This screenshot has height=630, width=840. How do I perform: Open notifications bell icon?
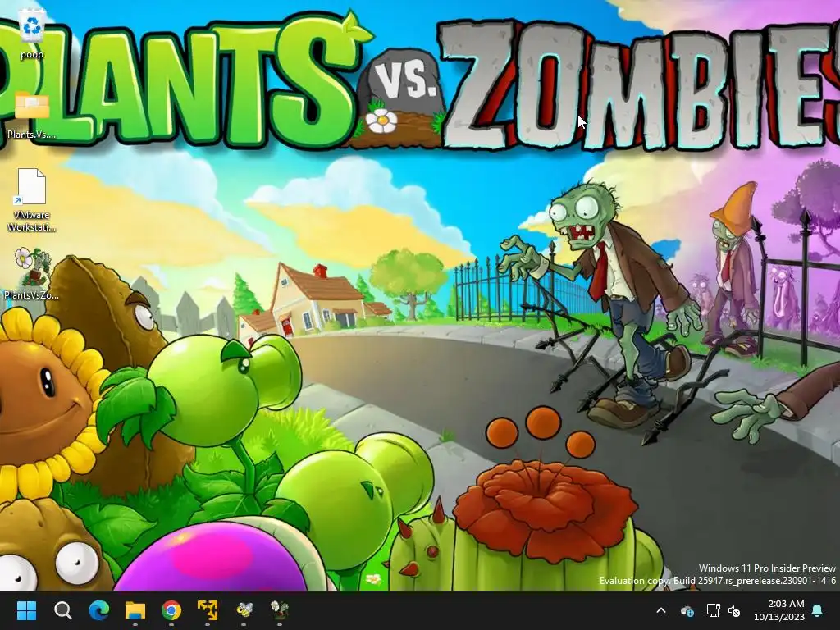(818, 610)
